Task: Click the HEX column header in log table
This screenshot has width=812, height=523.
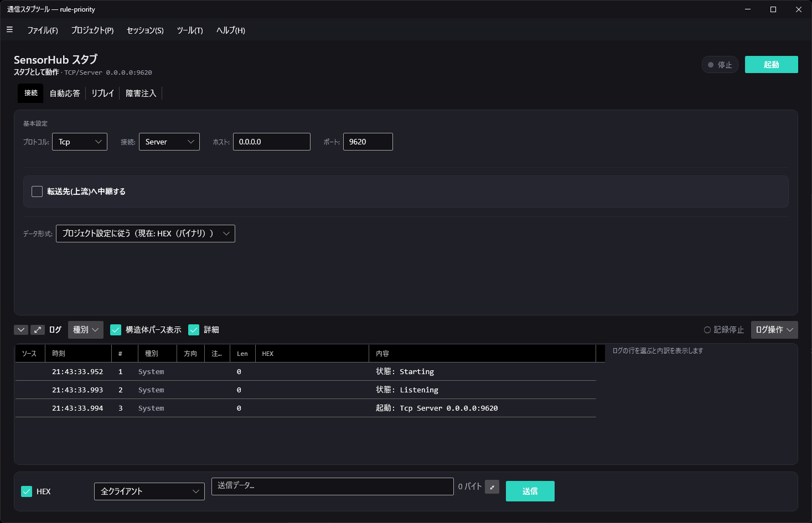Action: point(312,354)
